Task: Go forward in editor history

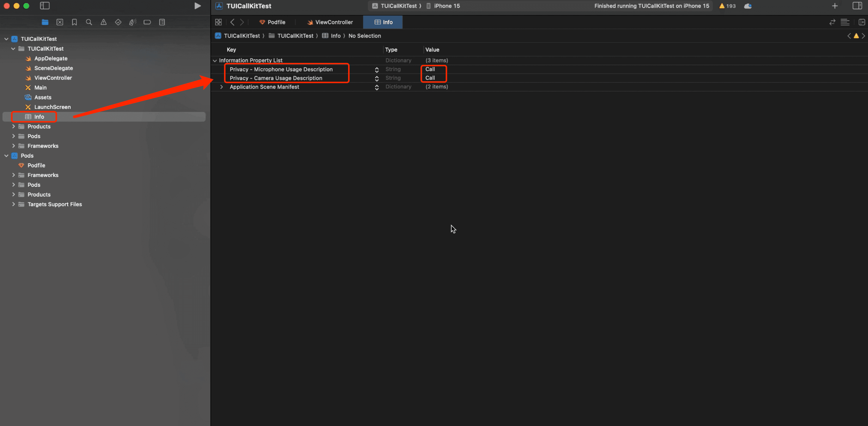Action: click(242, 22)
